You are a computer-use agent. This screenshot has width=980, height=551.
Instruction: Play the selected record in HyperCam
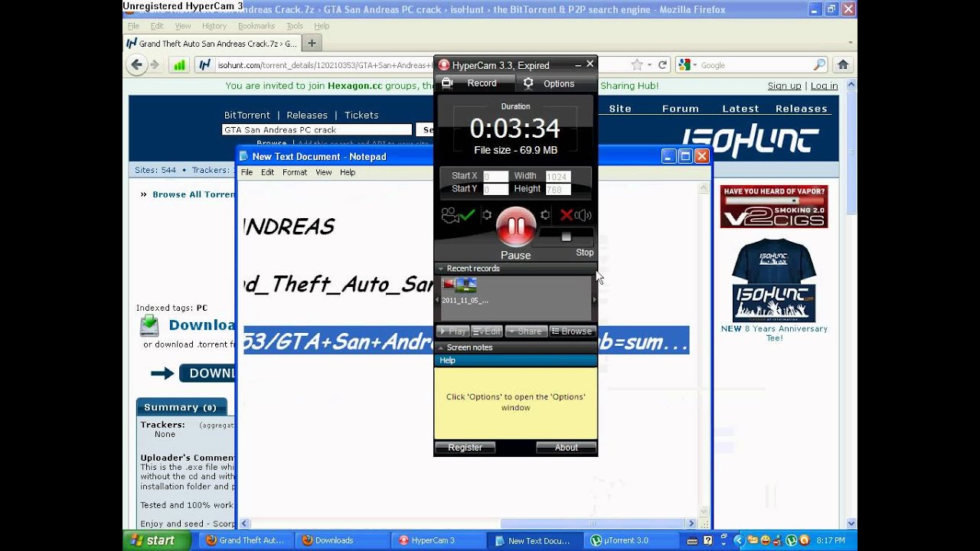point(452,331)
